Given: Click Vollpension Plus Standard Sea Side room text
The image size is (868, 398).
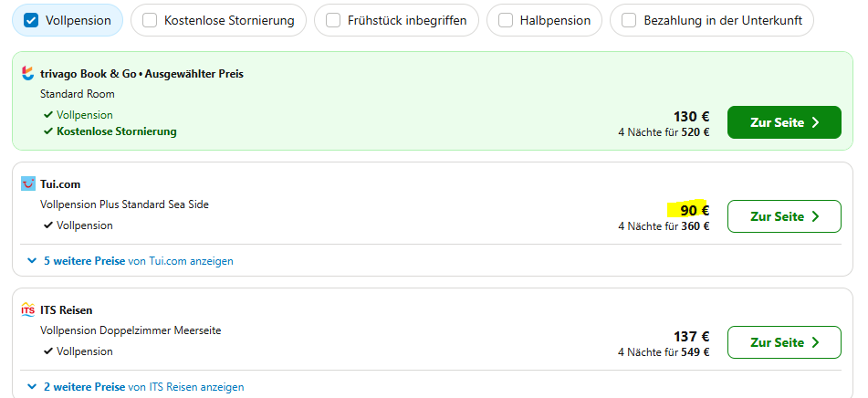Looking at the screenshot, I should tap(124, 204).
